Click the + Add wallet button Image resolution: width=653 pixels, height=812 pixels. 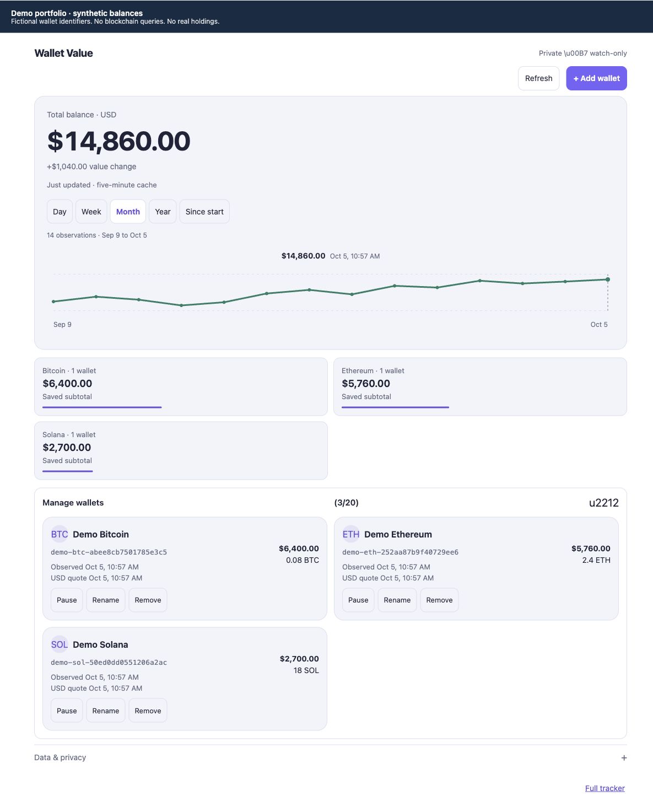click(596, 78)
